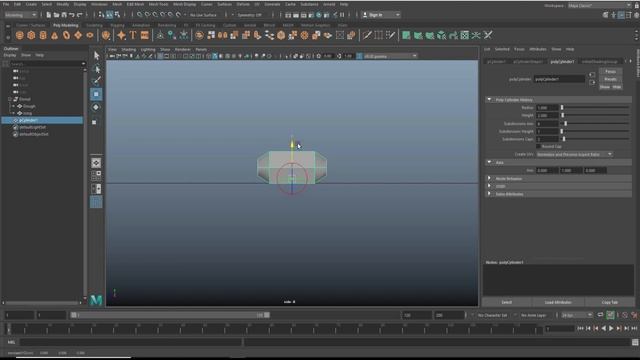640x360 pixels.
Task: Click the Multi-Cut tool shelf icon
Action: (x=367, y=36)
